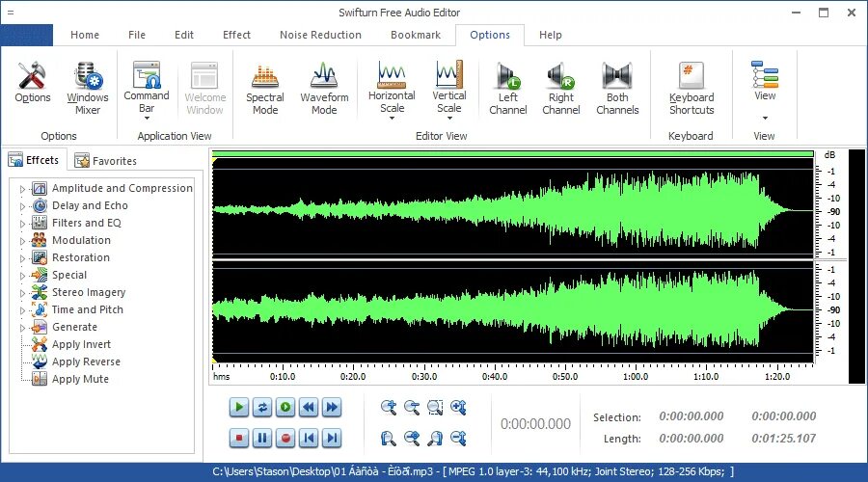Viewport: 868px width, 482px height.
Task: Start playback with the green Play button
Action: click(239, 408)
